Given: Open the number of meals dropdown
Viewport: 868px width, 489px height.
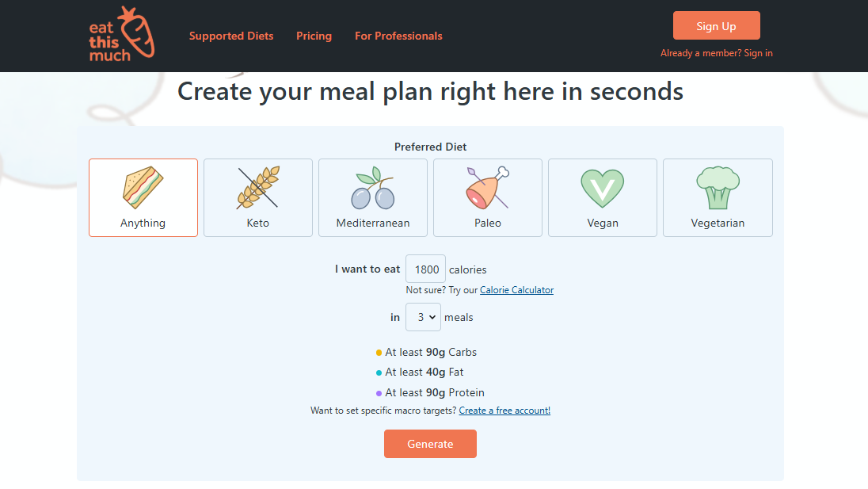Looking at the screenshot, I should [423, 317].
